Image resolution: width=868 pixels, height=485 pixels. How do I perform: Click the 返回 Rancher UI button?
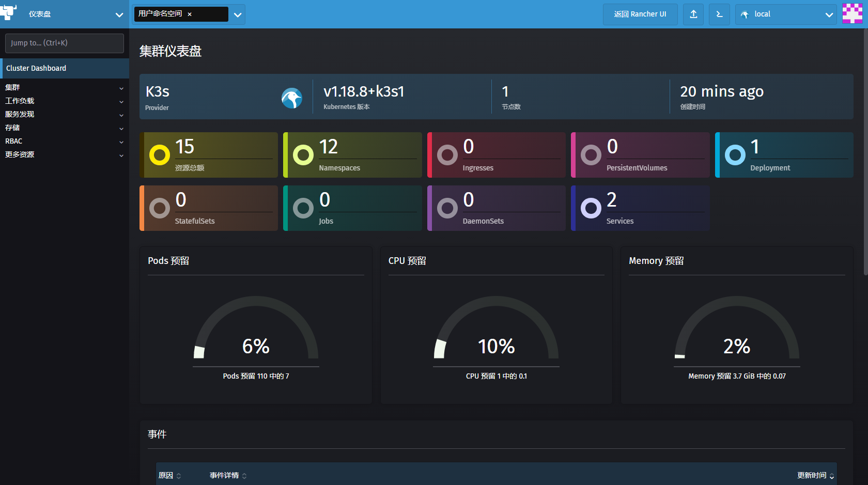pos(640,14)
